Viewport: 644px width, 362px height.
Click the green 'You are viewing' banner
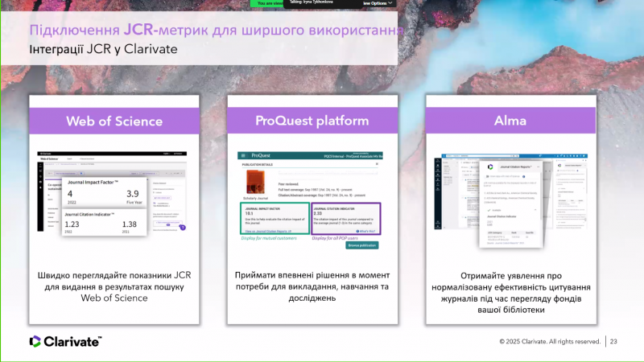[x=267, y=3]
